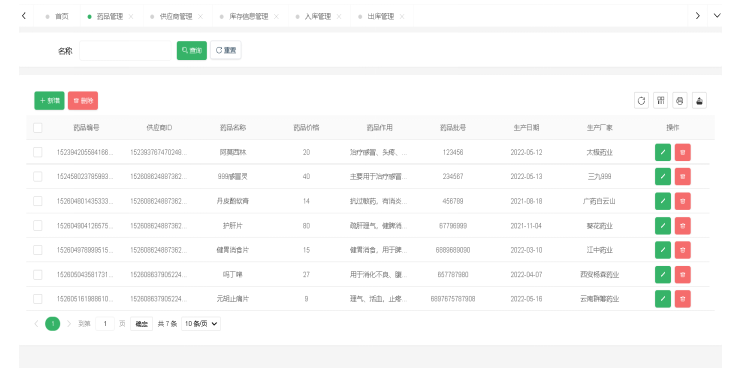740x373 pixels.
Task: Open the tab options dropdown chevron
Action: coord(717,16)
